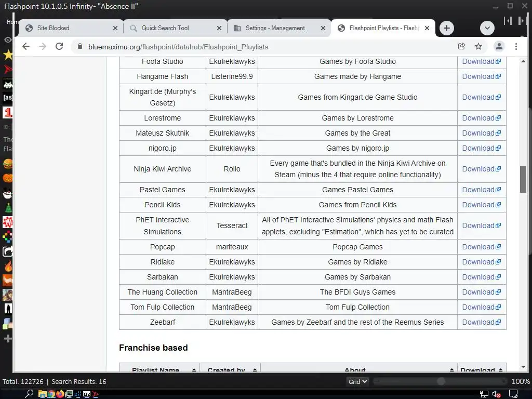Open the Windows notification center icon

click(513, 394)
